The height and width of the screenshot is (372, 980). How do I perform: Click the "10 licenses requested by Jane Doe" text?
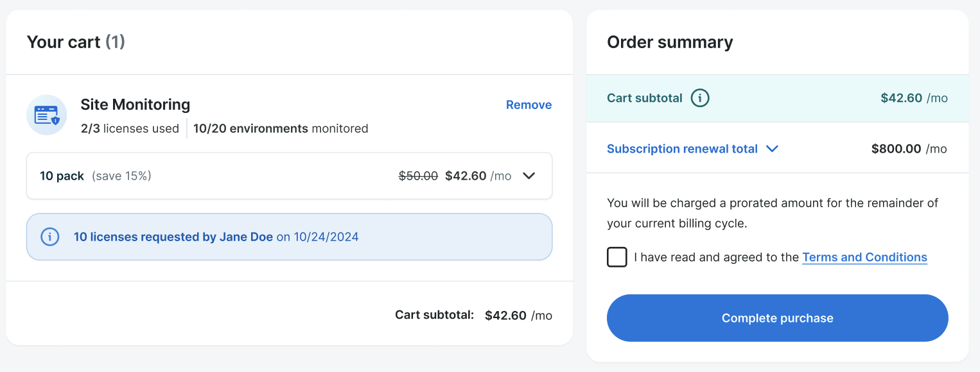tap(173, 237)
